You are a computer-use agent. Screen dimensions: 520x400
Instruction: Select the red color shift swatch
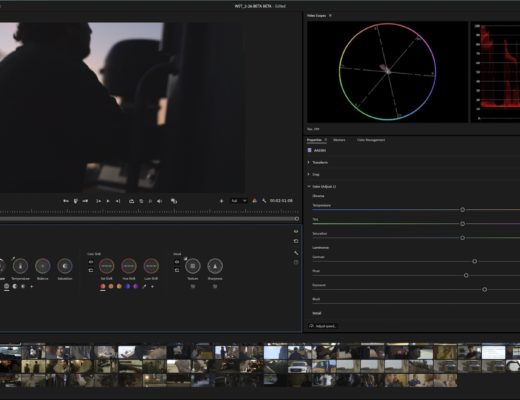tap(103, 286)
